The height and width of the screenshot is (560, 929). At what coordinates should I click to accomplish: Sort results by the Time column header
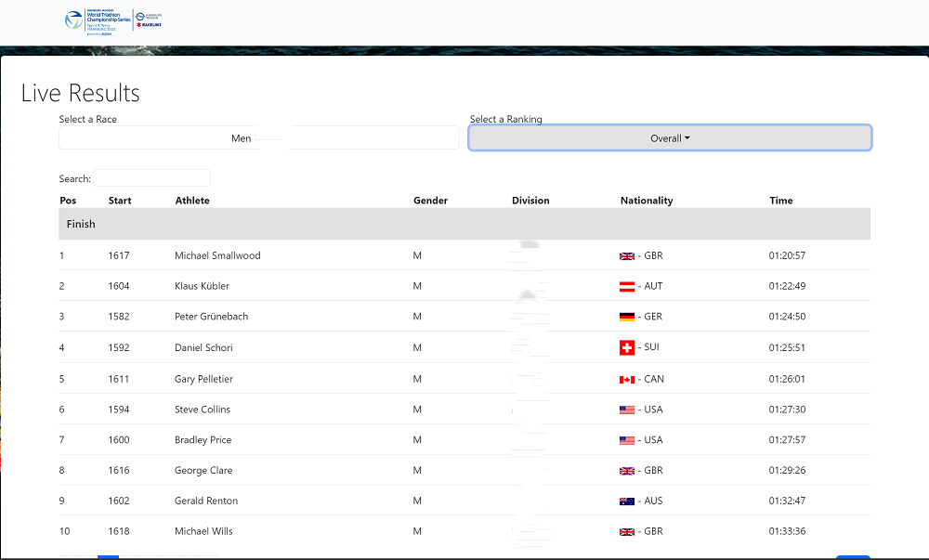click(x=780, y=201)
